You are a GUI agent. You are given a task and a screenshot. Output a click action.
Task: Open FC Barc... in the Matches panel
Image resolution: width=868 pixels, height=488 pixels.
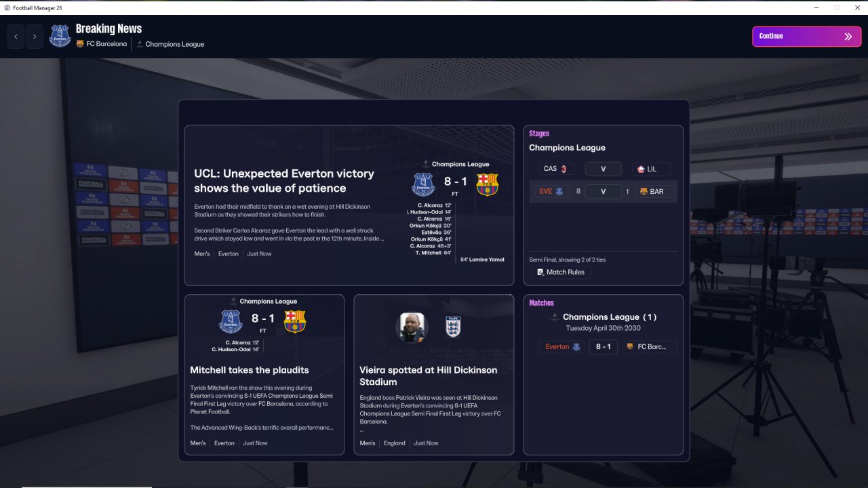648,346
